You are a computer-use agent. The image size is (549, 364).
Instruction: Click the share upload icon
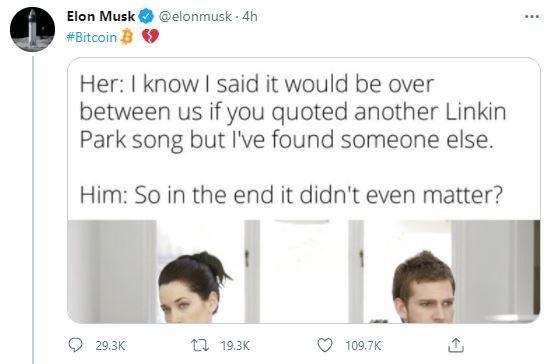point(456,345)
